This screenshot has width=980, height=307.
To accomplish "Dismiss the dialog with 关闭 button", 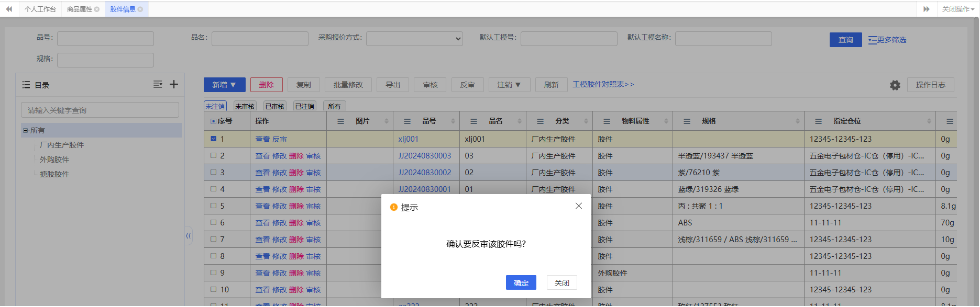I will 562,283.
